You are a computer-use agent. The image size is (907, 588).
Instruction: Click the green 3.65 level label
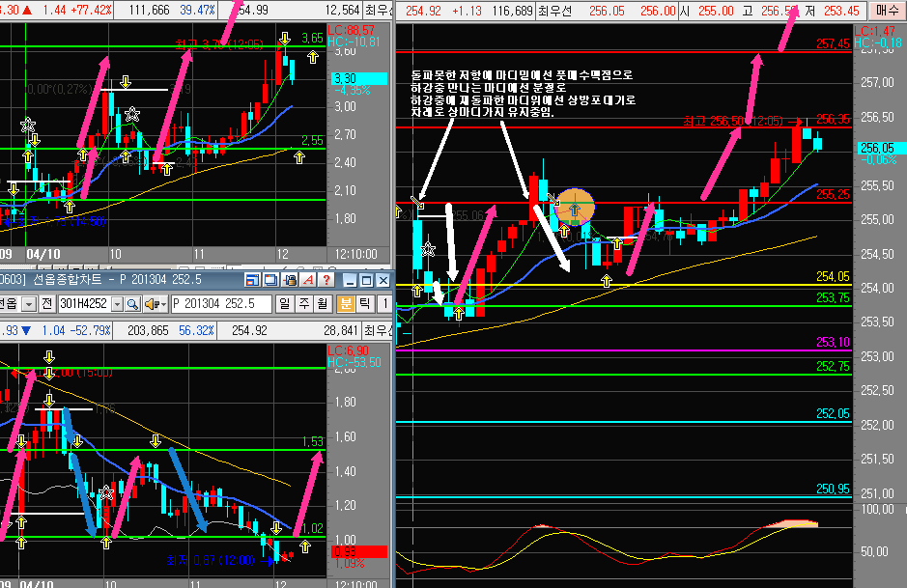(x=312, y=39)
